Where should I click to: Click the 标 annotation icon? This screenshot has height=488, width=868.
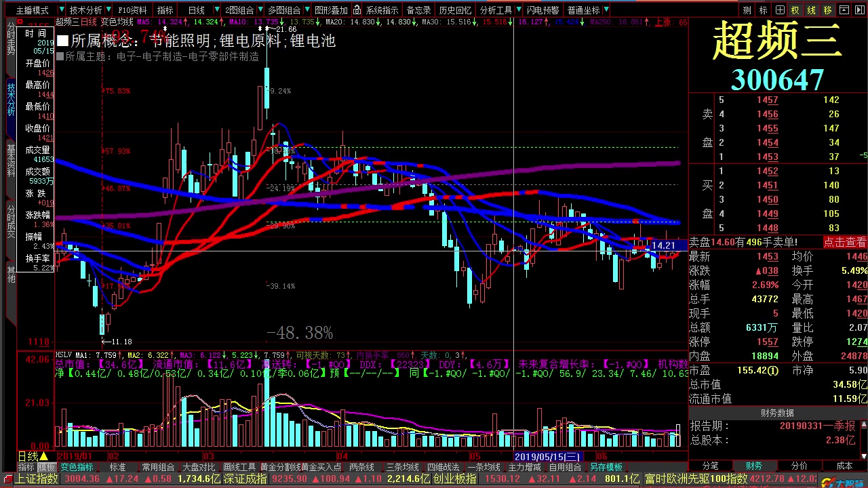pyautogui.click(x=764, y=10)
